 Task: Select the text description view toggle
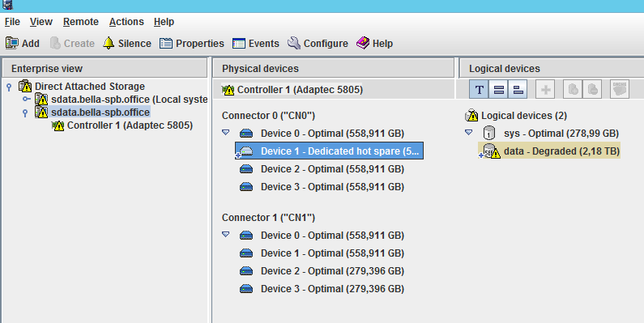coord(479,90)
